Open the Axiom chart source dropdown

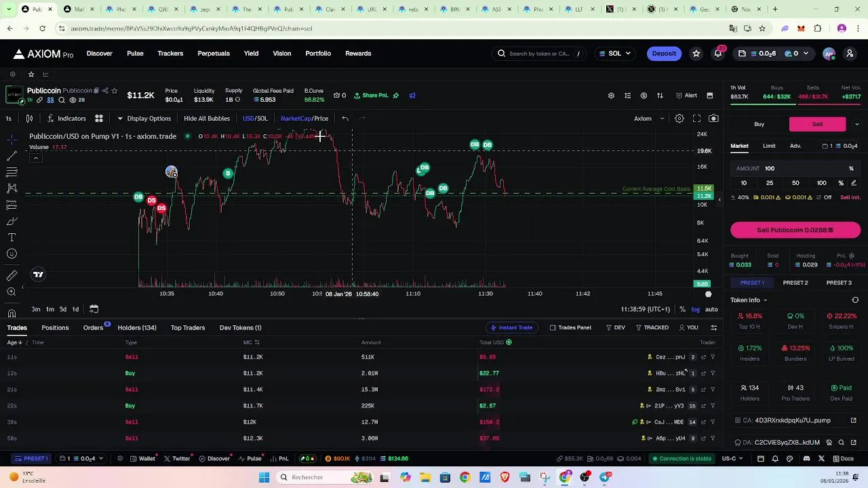(x=649, y=119)
